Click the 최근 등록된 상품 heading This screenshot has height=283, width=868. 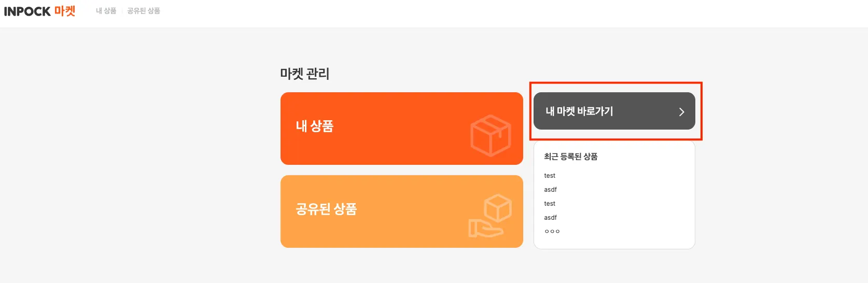pyautogui.click(x=570, y=157)
